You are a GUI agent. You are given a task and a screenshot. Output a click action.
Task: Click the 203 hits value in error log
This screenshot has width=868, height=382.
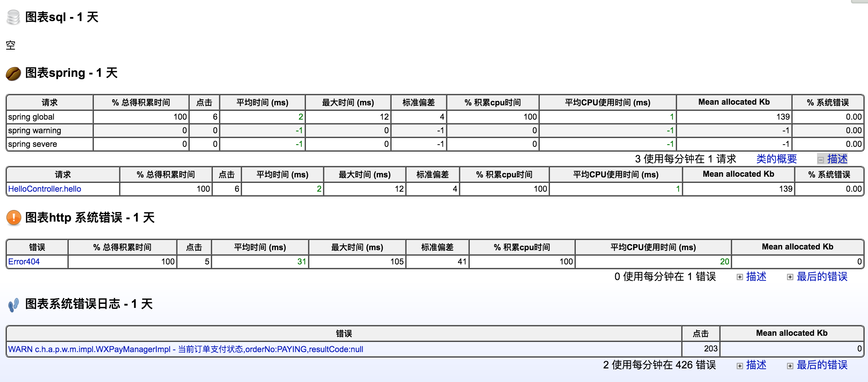pos(711,349)
